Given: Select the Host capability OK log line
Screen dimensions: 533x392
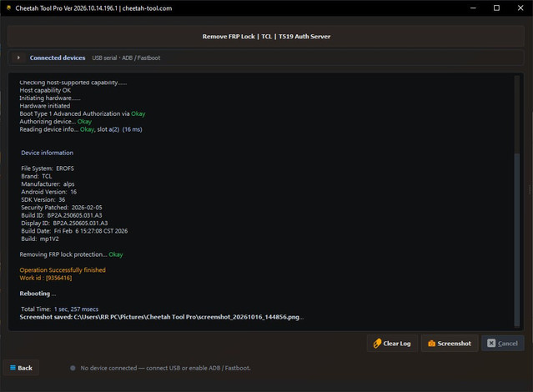Looking at the screenshot, I should (45, 90).
